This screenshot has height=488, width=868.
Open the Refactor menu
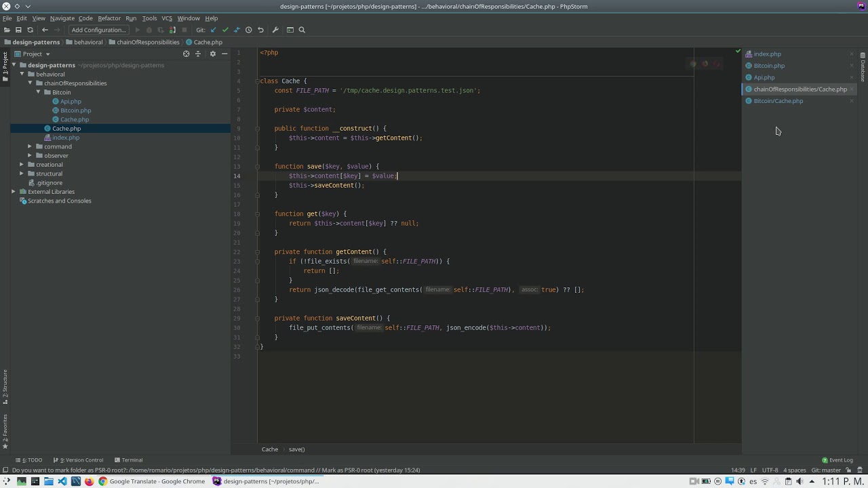[x=108, y=18]
